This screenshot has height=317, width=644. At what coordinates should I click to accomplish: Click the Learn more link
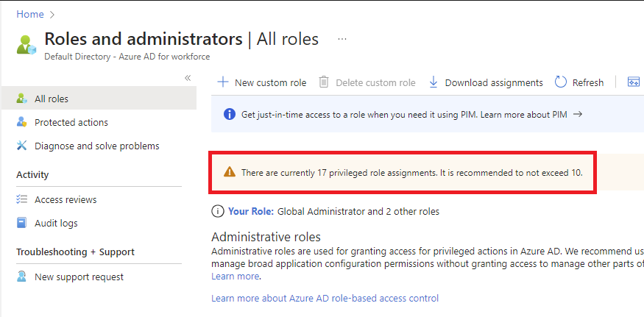pos(236,277)
